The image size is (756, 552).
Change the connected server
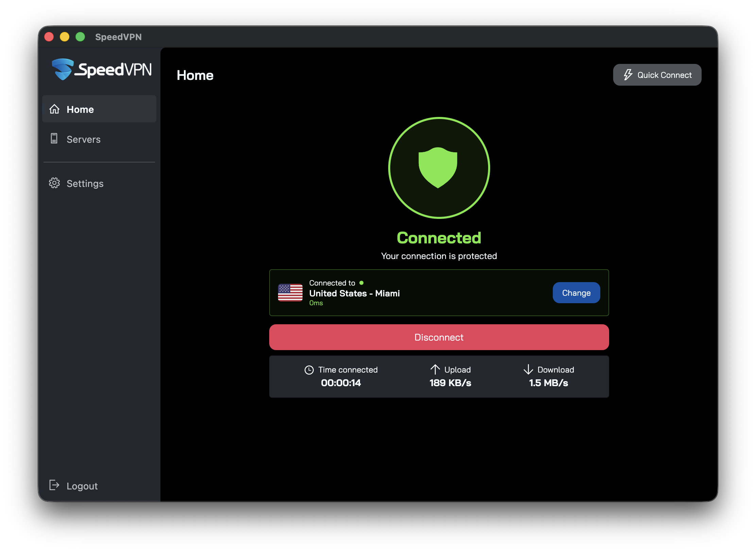(576, 293)
